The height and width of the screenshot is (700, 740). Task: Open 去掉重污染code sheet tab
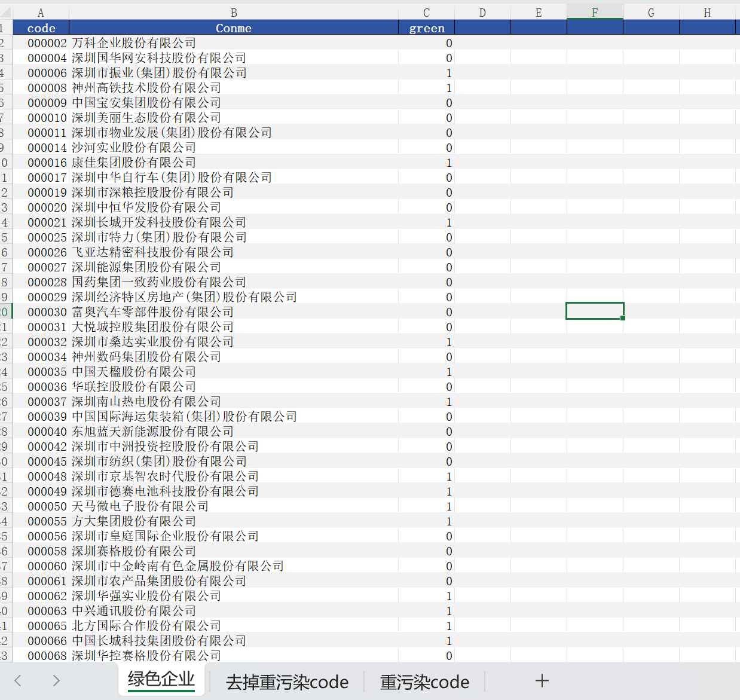pyautogui.click(x=287, y=682)
